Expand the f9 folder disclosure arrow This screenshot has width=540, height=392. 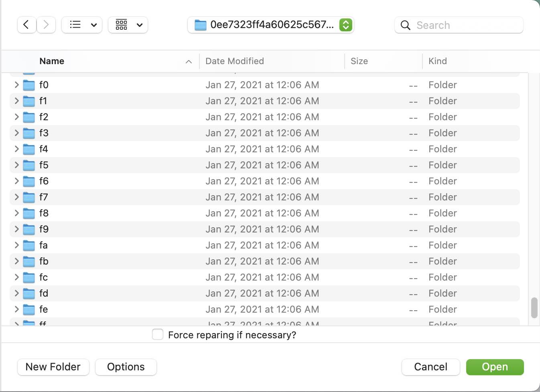pos(16,229)
